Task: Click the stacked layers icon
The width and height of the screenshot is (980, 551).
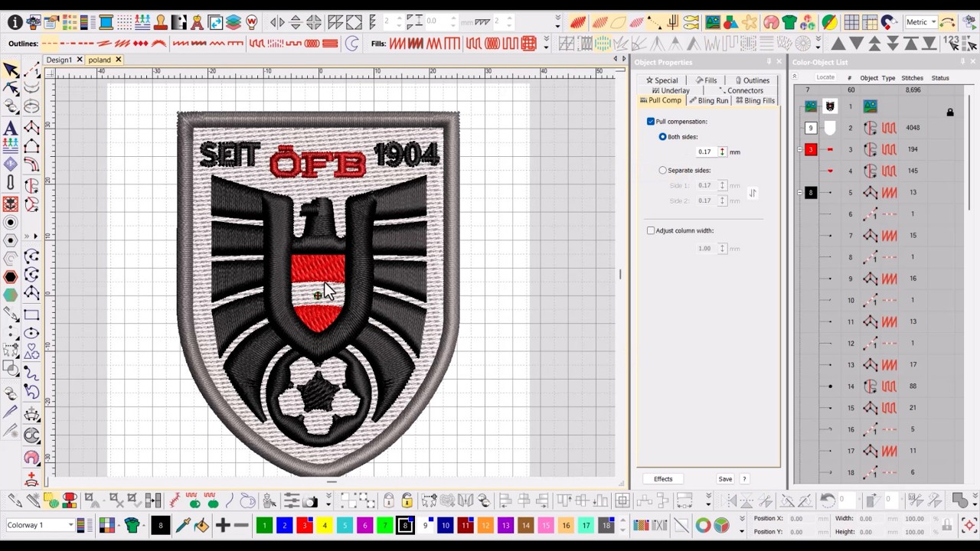Action: tap(234, 22)
